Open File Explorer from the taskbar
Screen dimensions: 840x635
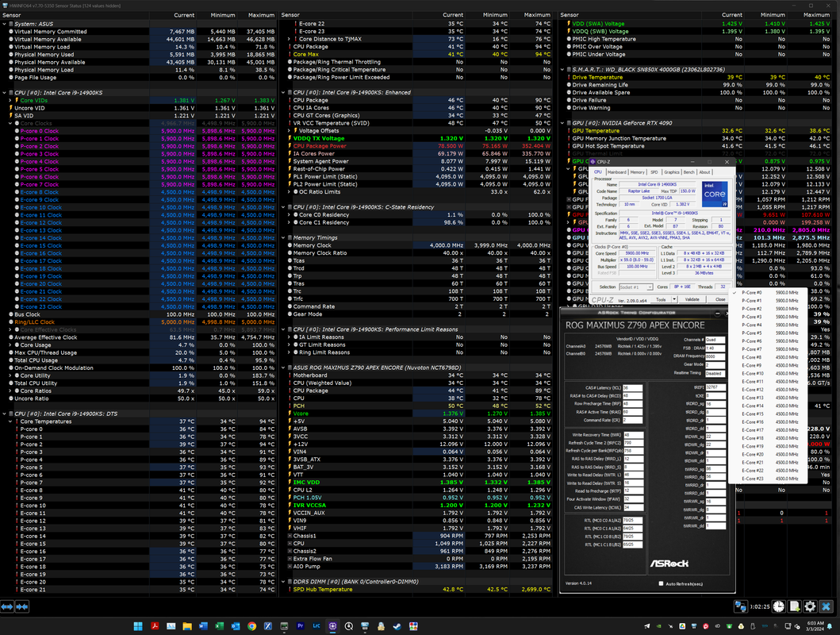coord(187,626)
